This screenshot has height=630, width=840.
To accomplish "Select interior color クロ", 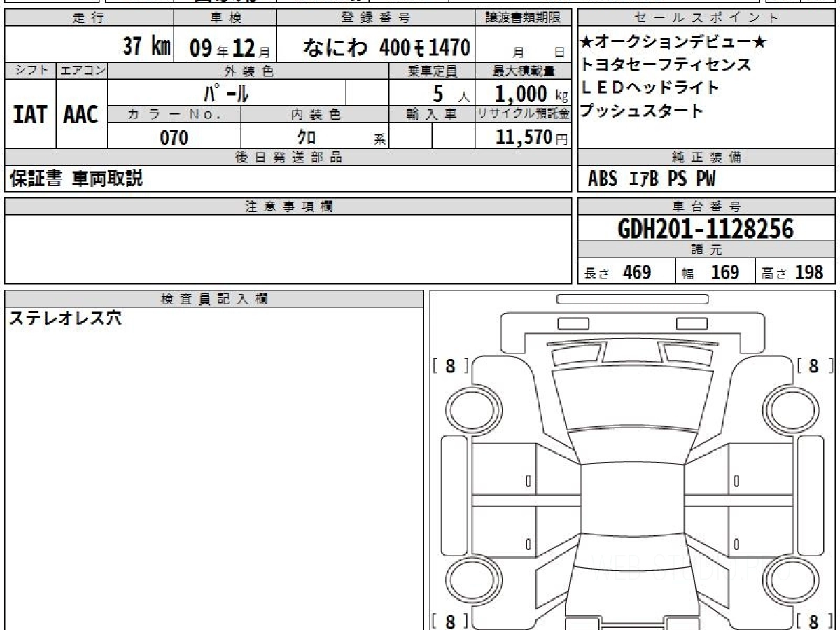I will [307, 137].
